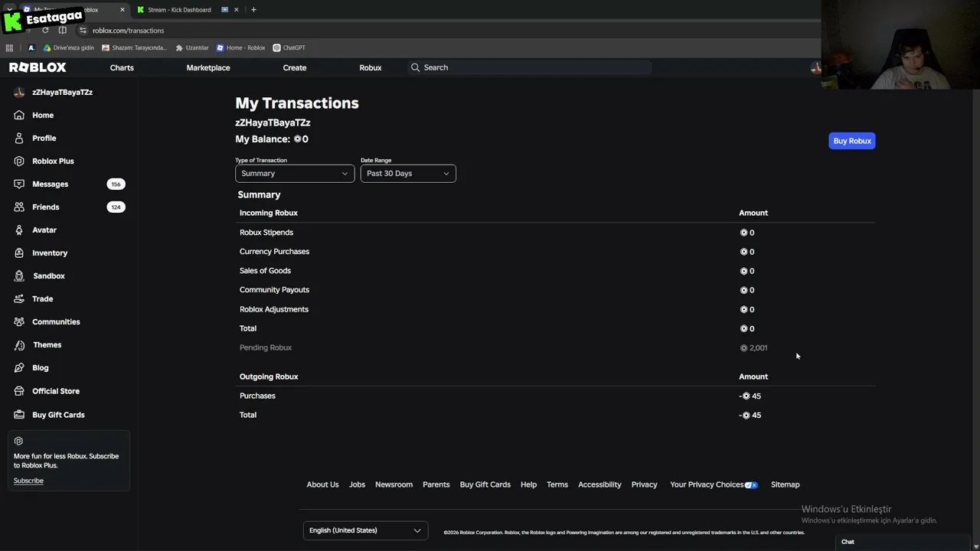Click the browser side panel icon

click(63, 31)
